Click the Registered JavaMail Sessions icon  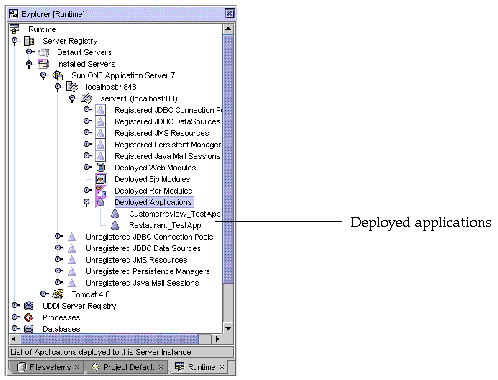click(x=100, y=156)
